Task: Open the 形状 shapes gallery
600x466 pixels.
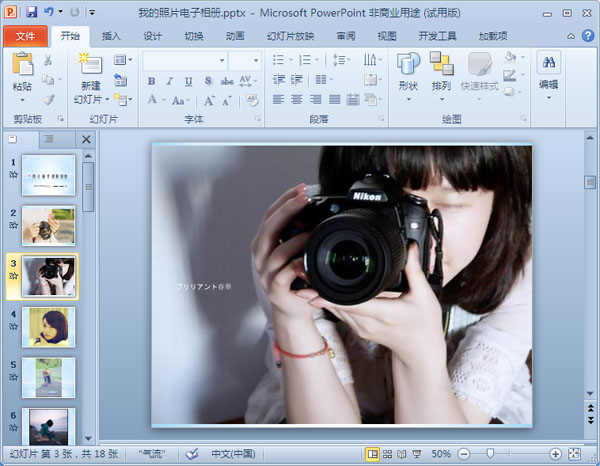Action: click(x=408, y=77)
